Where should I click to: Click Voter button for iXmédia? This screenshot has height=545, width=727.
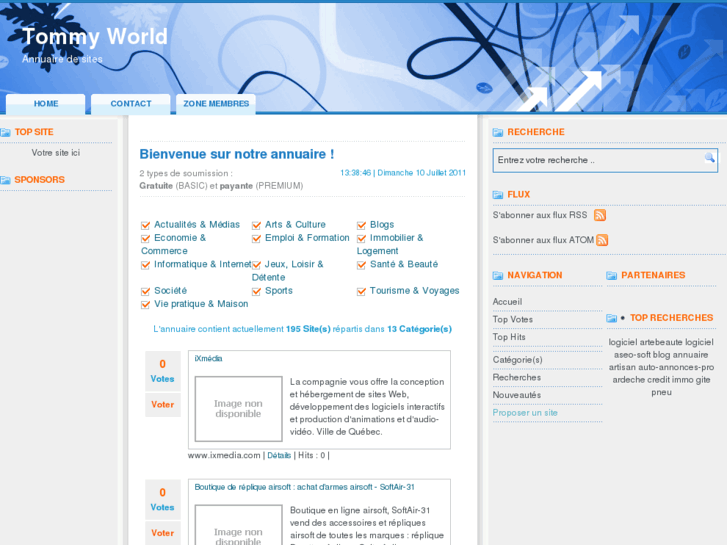click(x=162, y=405)
